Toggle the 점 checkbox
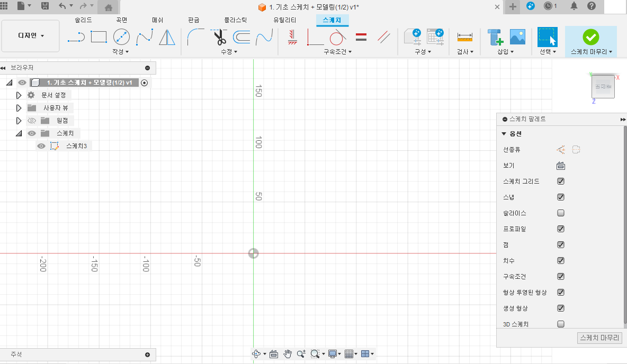This screenshot has height=364, width=627. click(561, 244)
